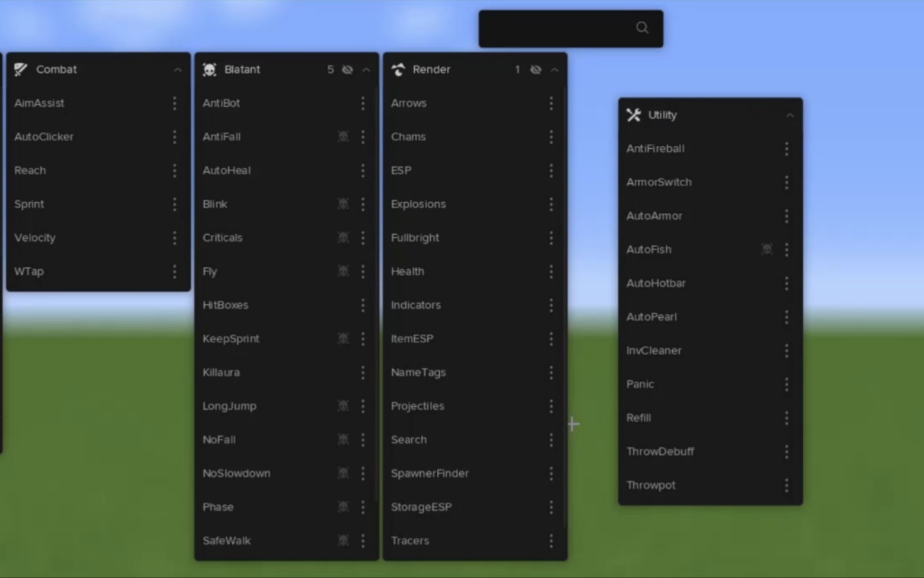Toggle the HitBoxes module

pos(285,305)
